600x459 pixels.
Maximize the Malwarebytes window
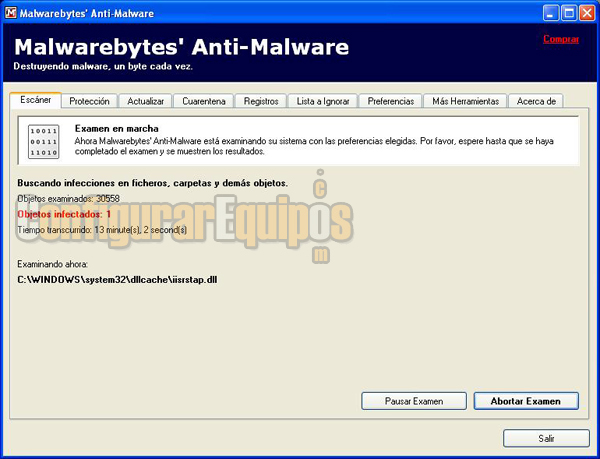569,13
